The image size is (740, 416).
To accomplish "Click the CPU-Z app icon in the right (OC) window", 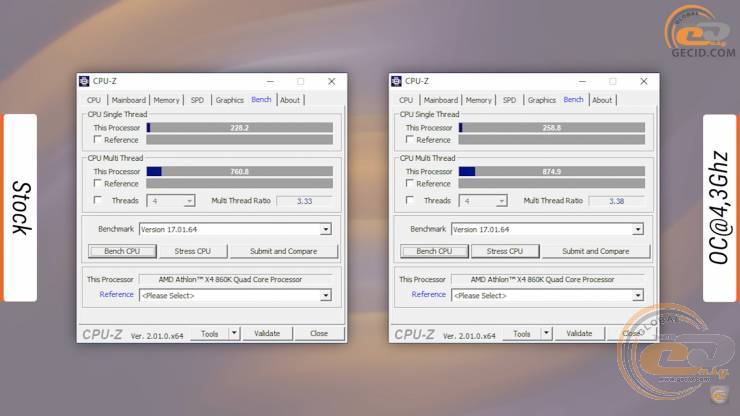I will 396,81.
